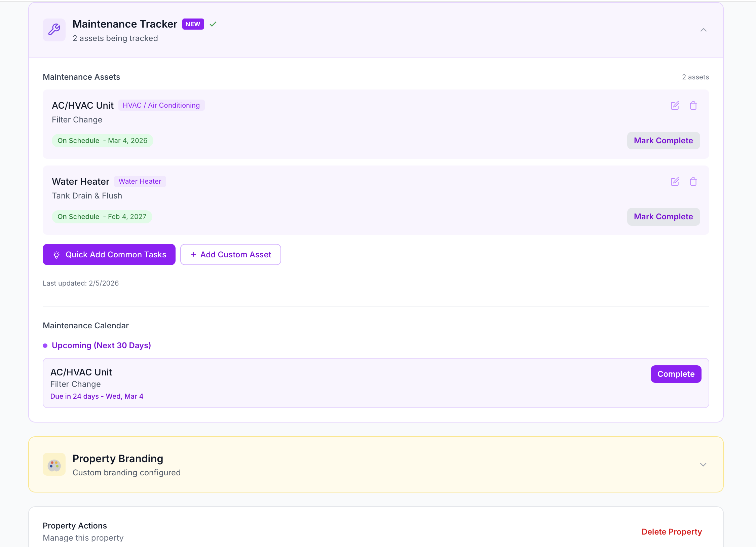Click the checkmark next to the NEW badge
756x547 pixels.
[x=213, y=24]
